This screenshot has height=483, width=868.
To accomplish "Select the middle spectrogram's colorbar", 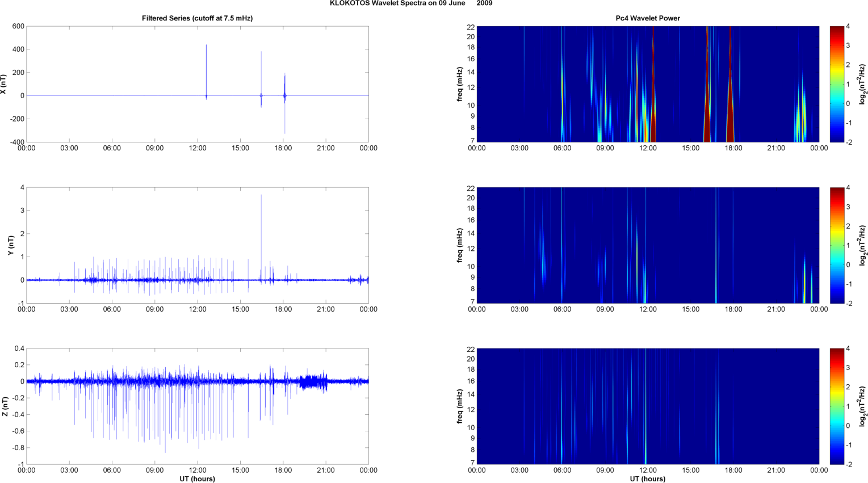I will tap(837, 245).
